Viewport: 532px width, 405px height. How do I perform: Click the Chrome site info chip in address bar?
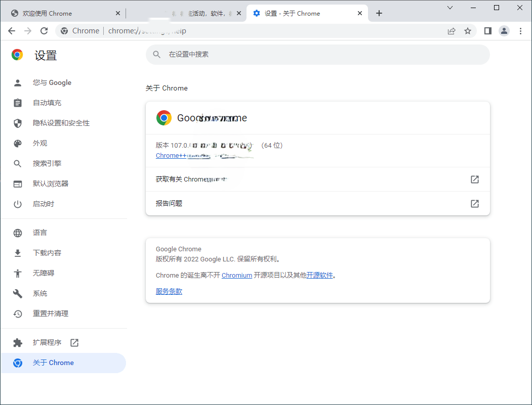coord(80,31)
